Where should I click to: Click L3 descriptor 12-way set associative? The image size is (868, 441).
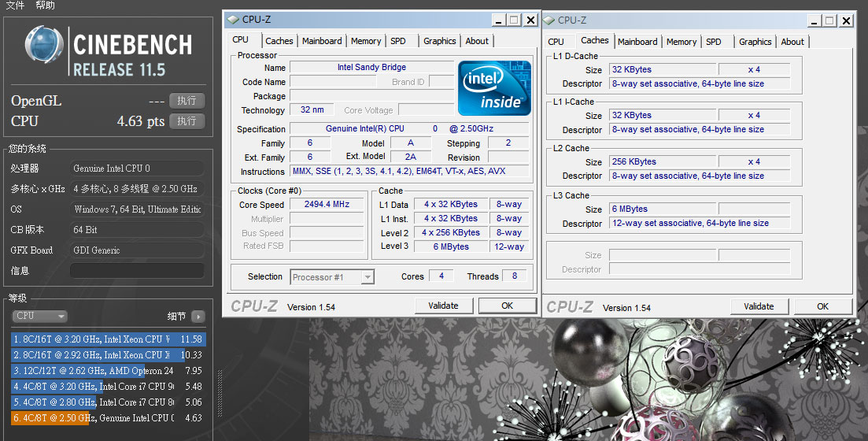click(x=700, y=224)
